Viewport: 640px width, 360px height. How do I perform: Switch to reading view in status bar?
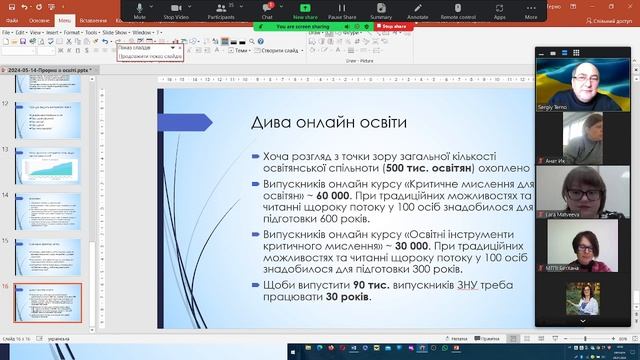pyautogui.click(x=541, y=339)
